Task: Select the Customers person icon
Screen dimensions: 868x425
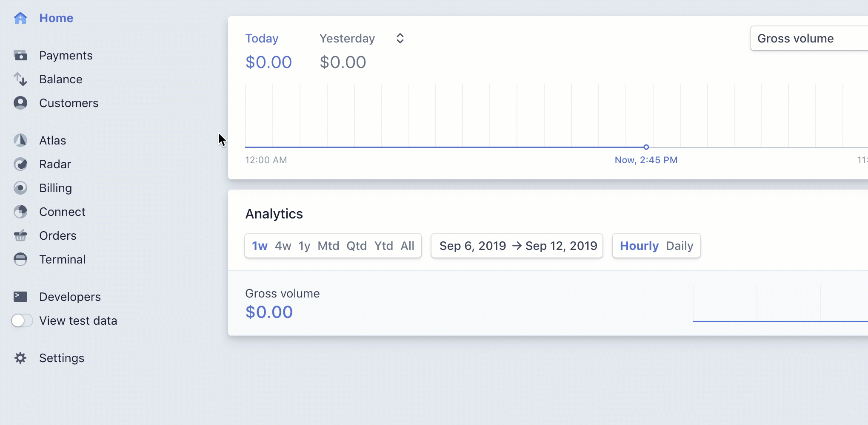Action: coord(20,103)
